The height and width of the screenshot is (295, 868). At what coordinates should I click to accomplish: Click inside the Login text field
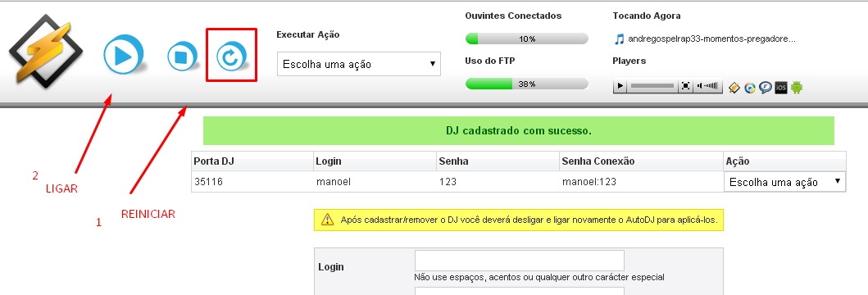(520, 260)
